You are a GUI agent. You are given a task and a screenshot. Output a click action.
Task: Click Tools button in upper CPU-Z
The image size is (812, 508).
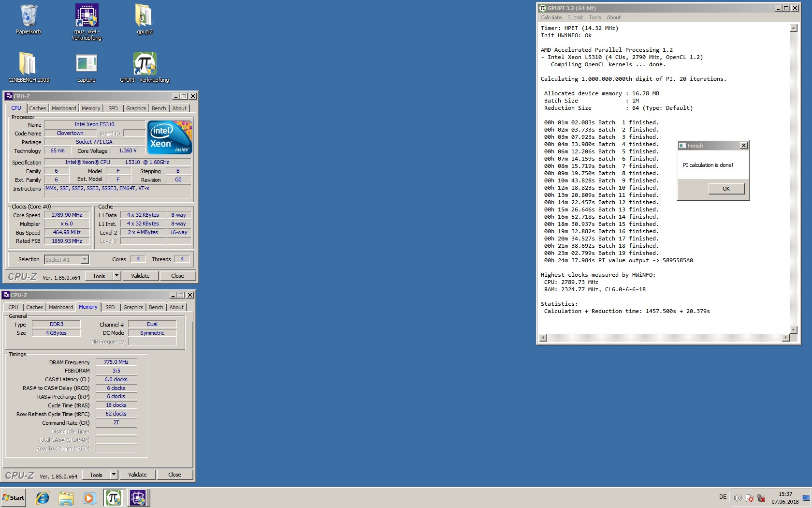coord(99,276)
